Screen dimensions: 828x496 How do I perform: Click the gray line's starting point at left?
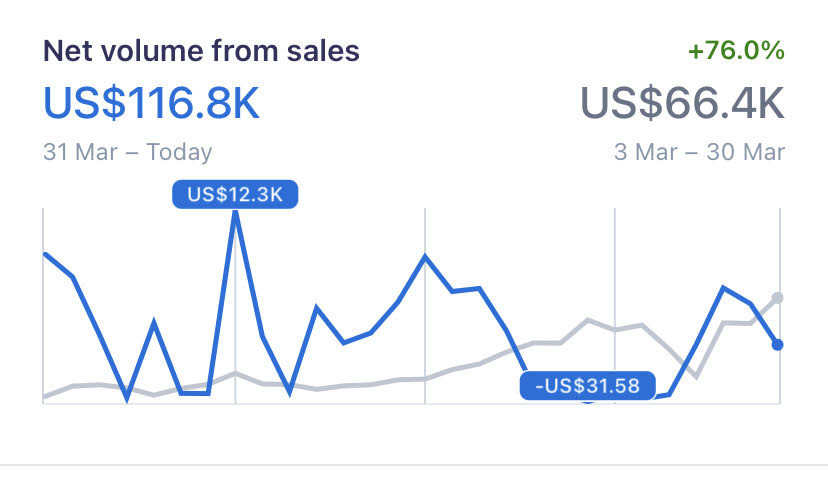click(45, 397)
